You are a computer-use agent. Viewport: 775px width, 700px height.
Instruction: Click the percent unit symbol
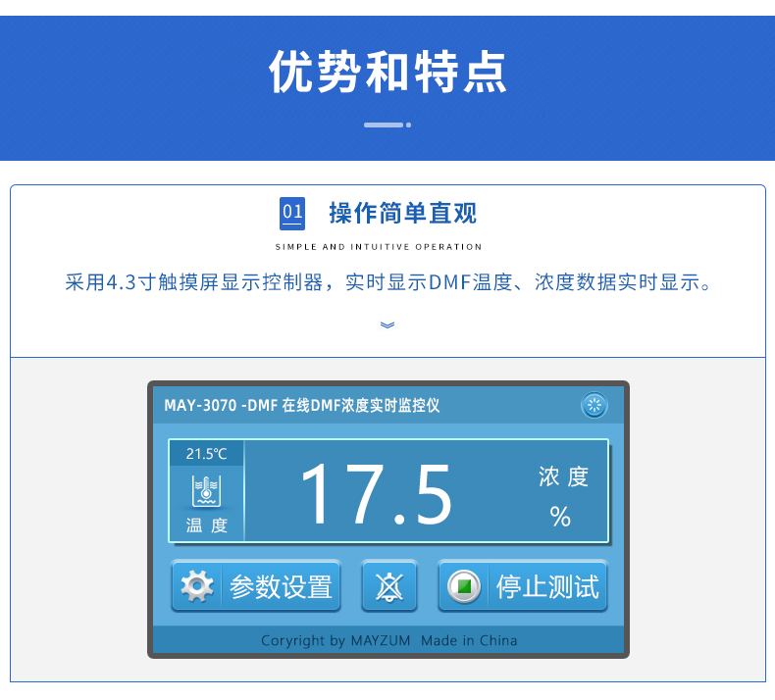[561, 517]
